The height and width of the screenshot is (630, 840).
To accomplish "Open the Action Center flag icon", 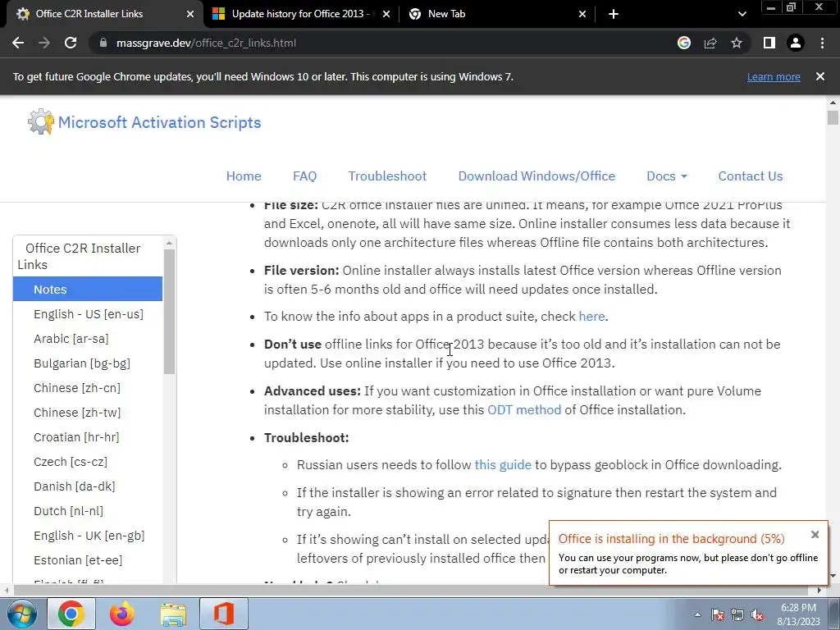I will tap(717, 614).
